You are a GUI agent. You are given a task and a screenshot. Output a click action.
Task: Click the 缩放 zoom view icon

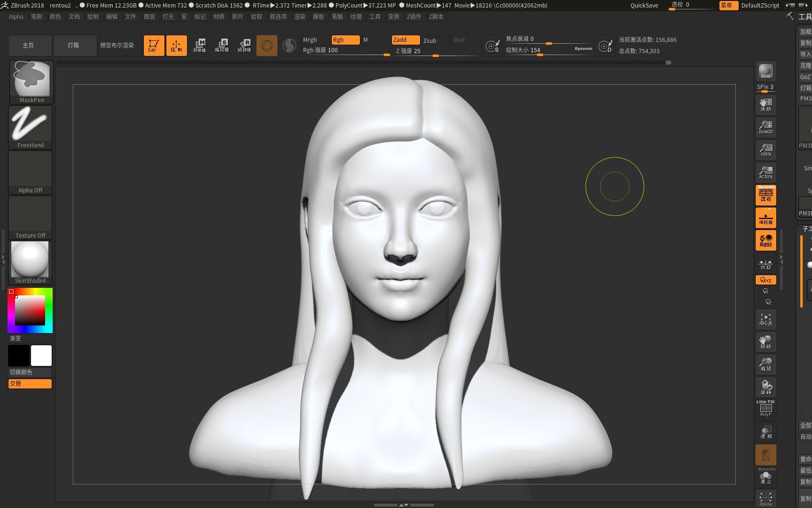pos(765,365)
